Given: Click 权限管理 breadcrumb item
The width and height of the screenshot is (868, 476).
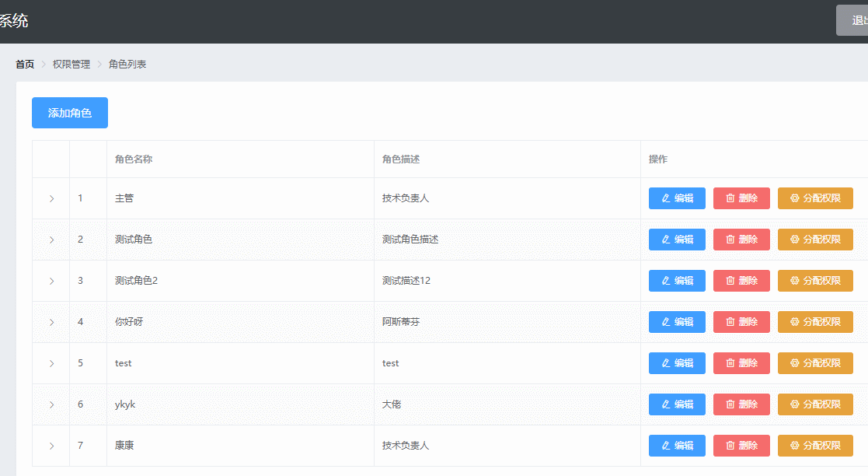Looking at the screenshot, I should tap(71, 65).
